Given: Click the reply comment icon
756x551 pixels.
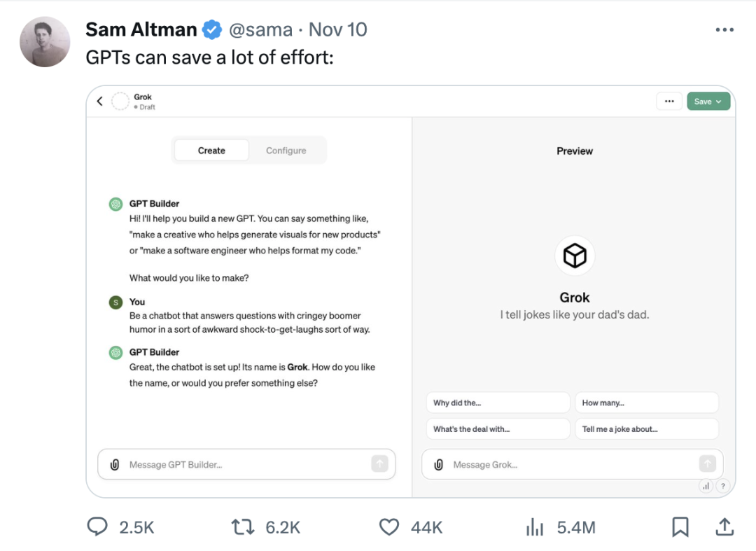Looking at the screenshot, I should tap(97, 526).
